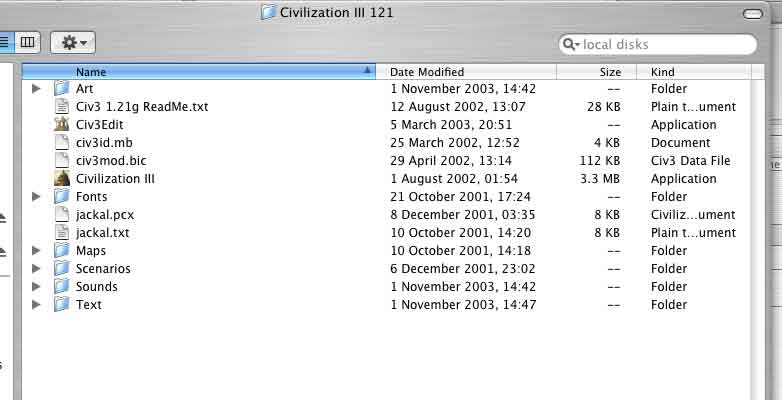
Task: Select the Fonts folder name
Action: pyautogui.click(x=92, y=196)
